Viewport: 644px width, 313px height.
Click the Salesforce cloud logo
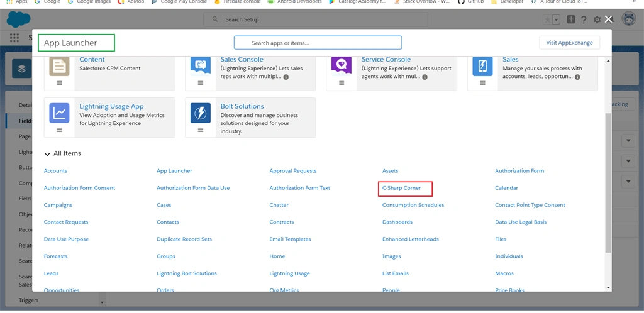tap(18, 19)
